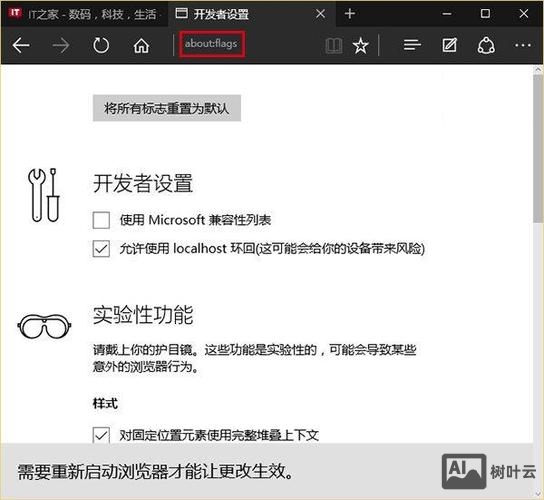Switch to the IT之家 tab
Screen dimensions: 544x500
(84, 14)
